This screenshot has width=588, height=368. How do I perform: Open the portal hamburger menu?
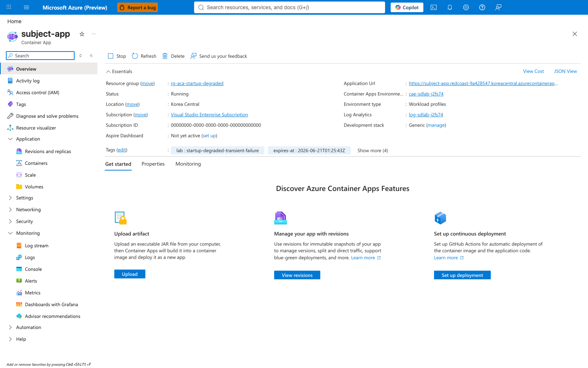[26, 7]
